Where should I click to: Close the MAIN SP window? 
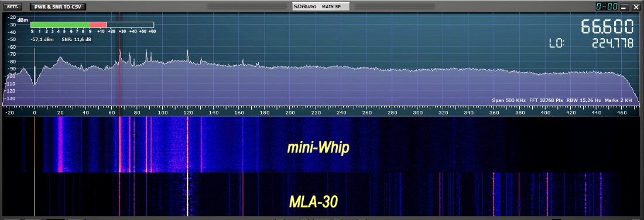635,6
